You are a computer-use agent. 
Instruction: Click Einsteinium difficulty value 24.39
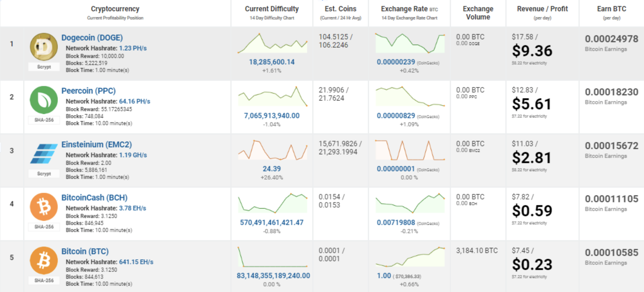272,169
